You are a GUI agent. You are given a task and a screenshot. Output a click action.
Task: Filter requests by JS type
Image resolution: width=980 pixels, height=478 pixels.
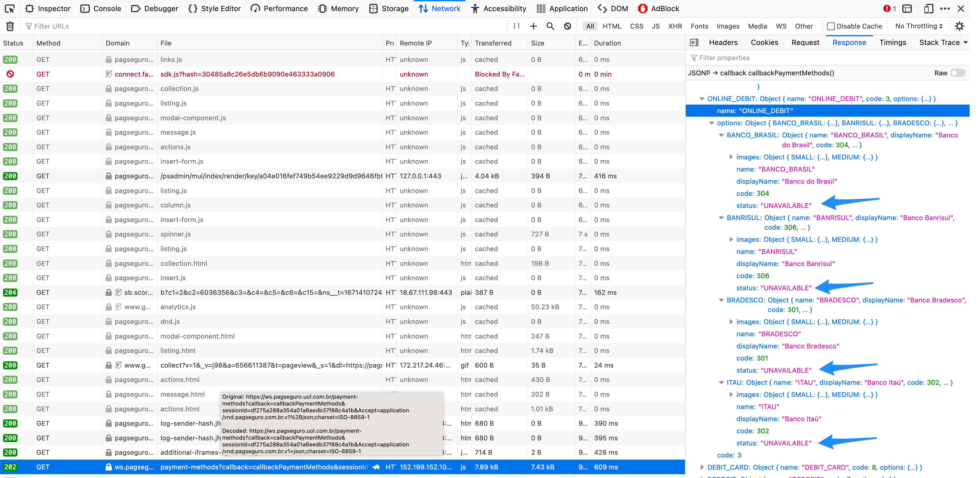pos(655,26)
